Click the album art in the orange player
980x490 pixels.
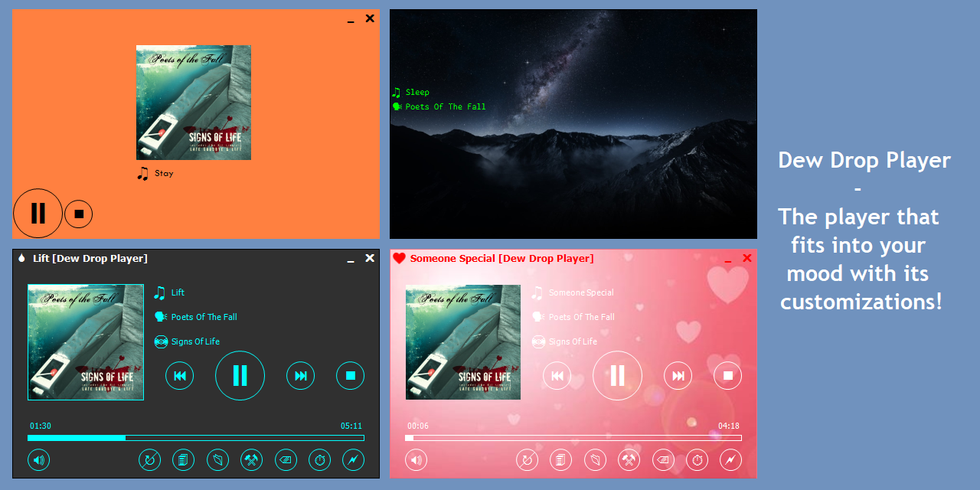[x=194, y=103]
